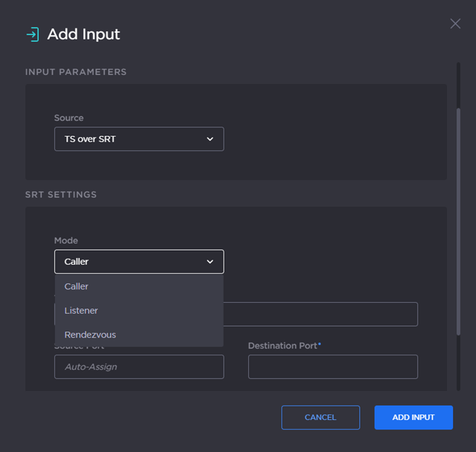Click the address field behind Mode list
This screenshot has width=476, height=452.
[320, 314]
